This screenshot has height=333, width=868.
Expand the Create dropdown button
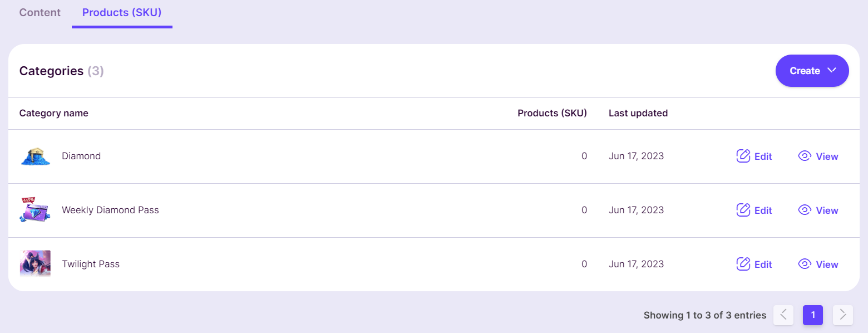point(812,71)
